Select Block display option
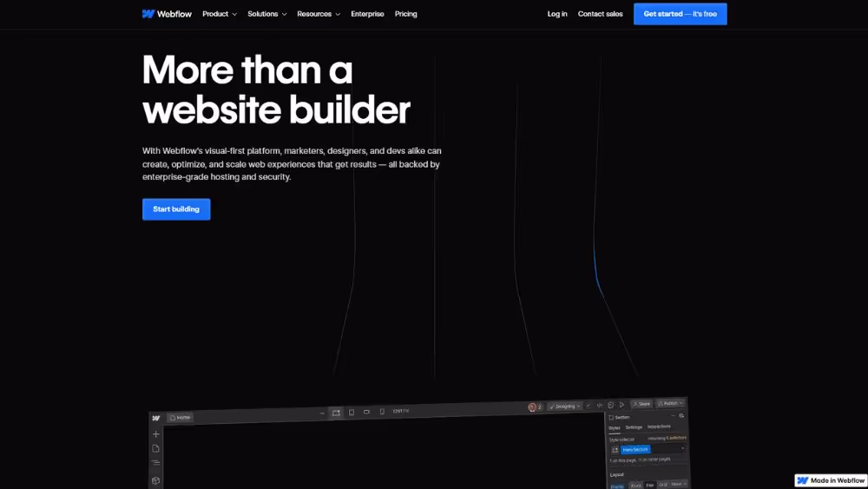 click(x=635, y=486)
